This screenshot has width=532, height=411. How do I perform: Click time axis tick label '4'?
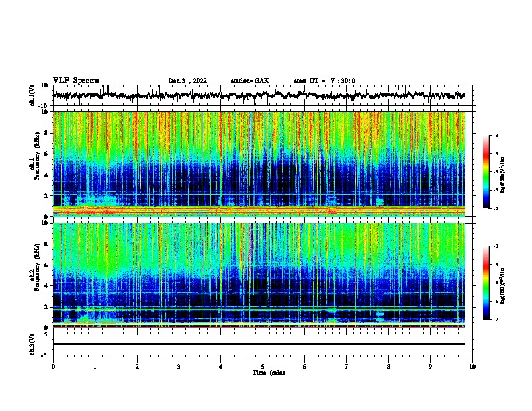tap(221, 366)
